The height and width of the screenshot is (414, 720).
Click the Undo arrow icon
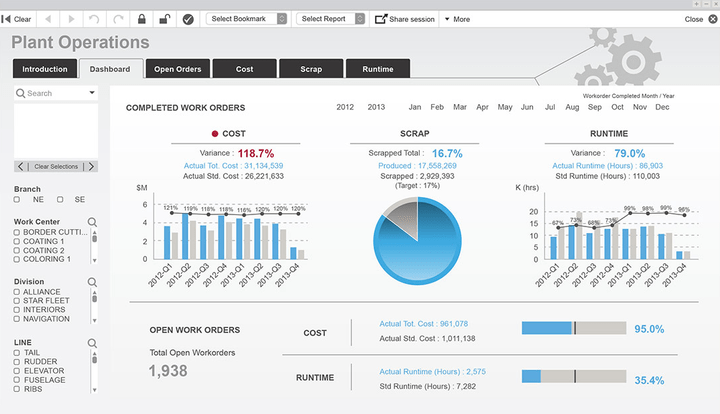coord(95,19)
